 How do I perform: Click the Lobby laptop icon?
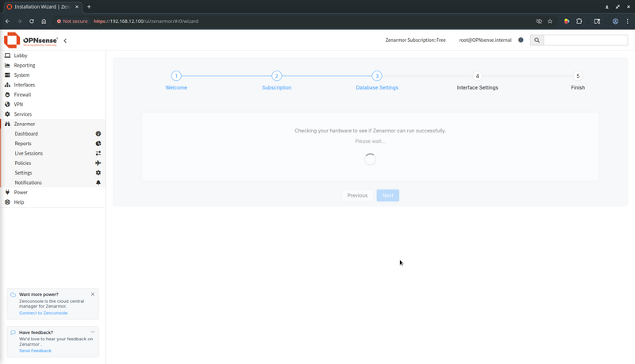pyautogui.click(x=7, y=56)
